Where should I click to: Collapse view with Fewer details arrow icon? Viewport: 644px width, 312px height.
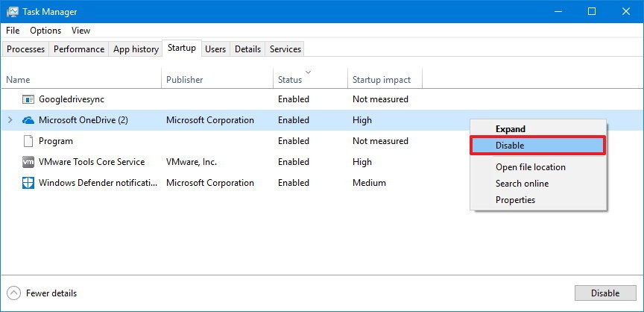[13, 293]
